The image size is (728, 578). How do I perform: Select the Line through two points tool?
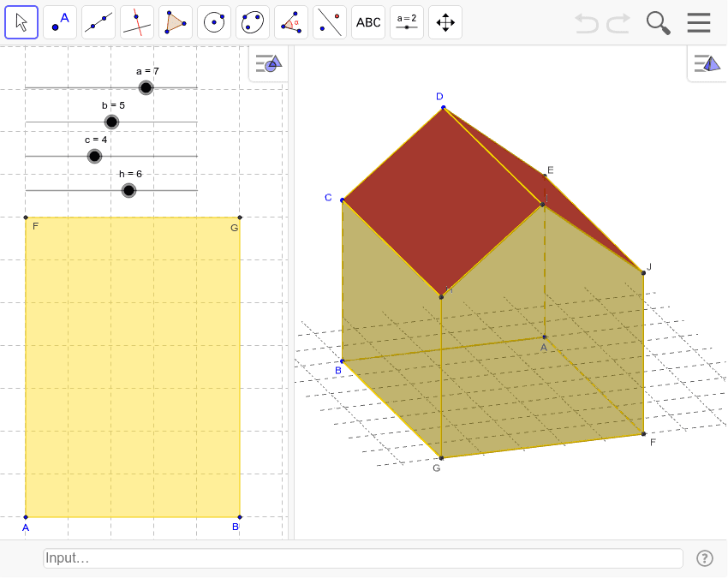pyautogui.click(x=98, y=22)
